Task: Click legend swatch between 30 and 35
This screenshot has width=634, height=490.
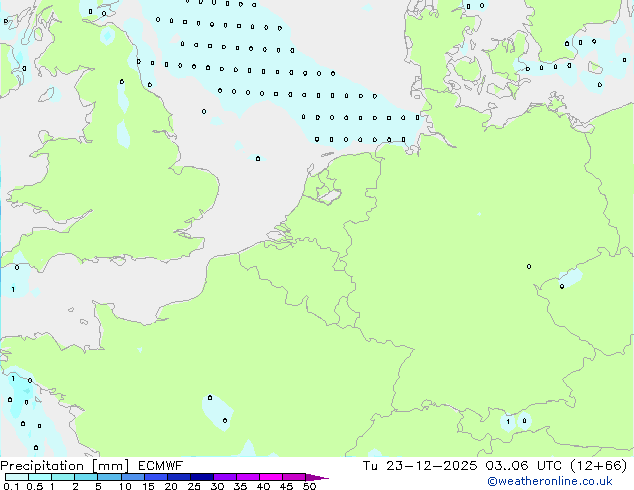Action: (x=225, y=477)
